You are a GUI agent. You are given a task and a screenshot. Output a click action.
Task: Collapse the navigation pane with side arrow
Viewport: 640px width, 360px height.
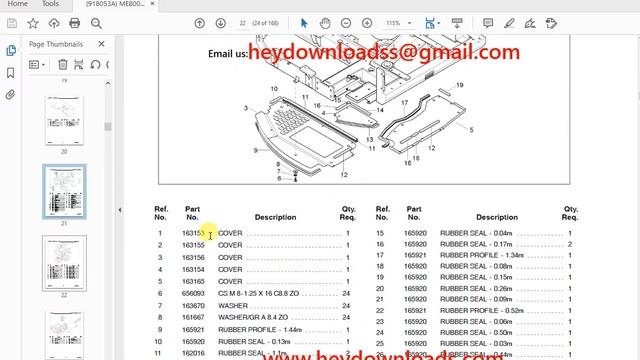tap(120, 210)
